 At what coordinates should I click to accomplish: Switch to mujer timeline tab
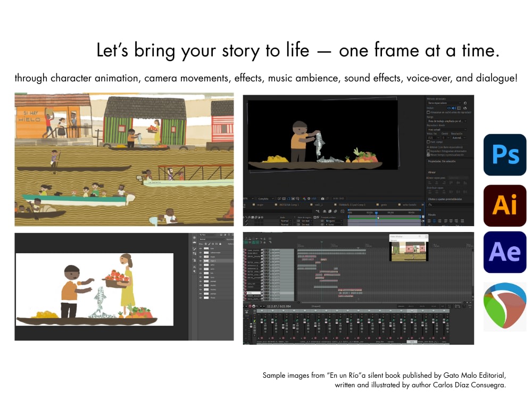(260, 205)
